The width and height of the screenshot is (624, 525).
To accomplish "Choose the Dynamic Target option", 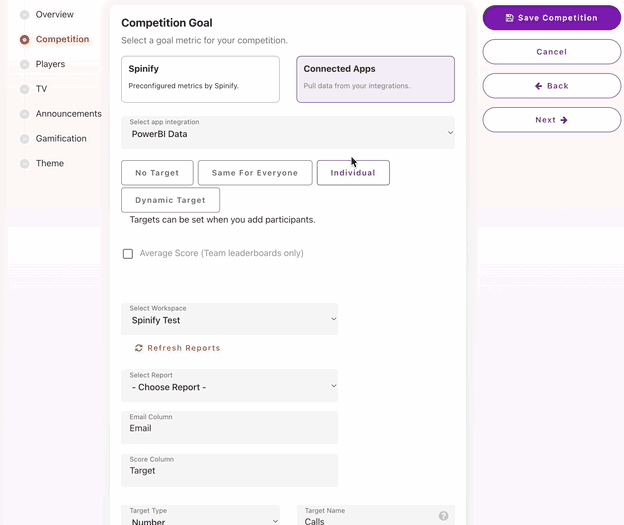I will 170,200.
